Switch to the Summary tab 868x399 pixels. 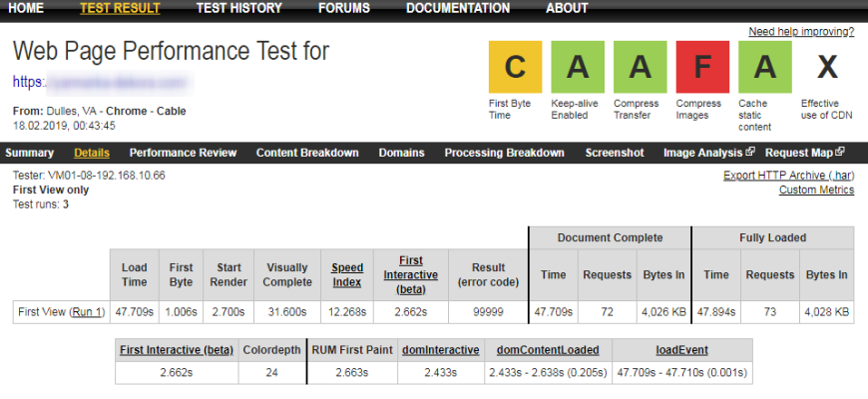point(29,153)
